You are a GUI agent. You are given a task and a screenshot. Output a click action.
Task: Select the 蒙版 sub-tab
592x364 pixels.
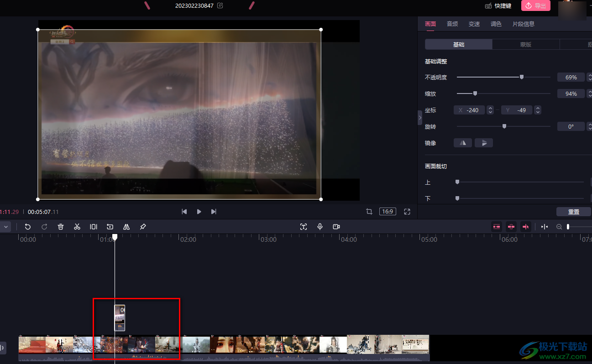tap(526, 44)
